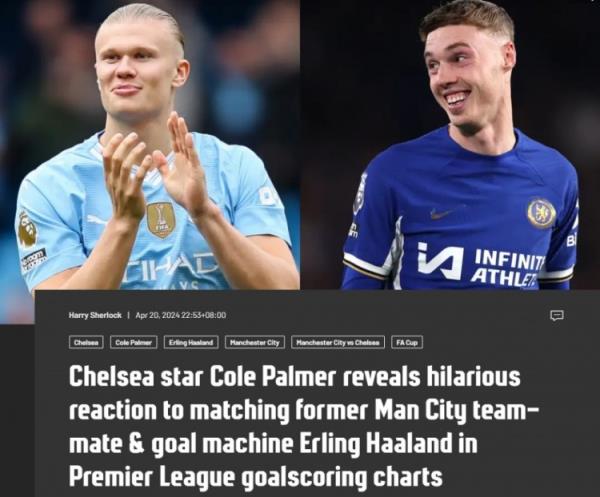Open the FA Cup tag
Viewport: 600px width, 497px height.
click(407, 342)
